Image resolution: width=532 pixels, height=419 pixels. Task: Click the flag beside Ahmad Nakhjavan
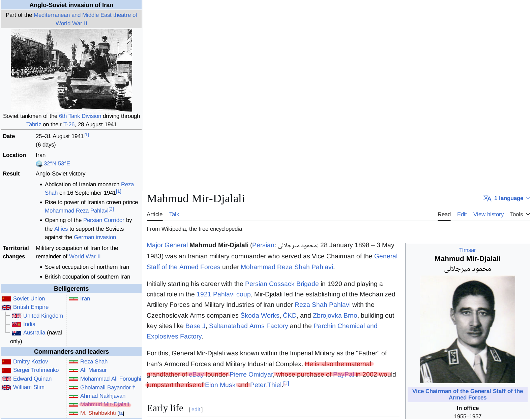point(73,396)
